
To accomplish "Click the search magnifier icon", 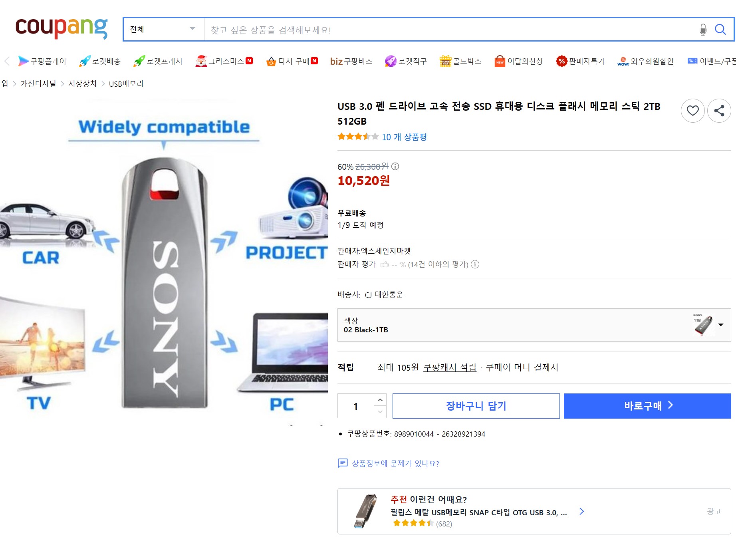I will tap(720, 29).
